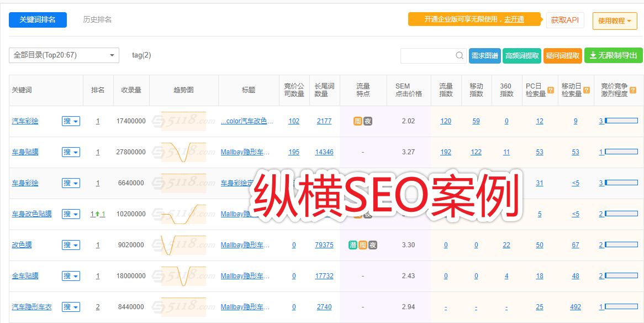Screen dimensions: 644x323
Task: Open the 使用教程 dropdown menu
Action: 615,21
